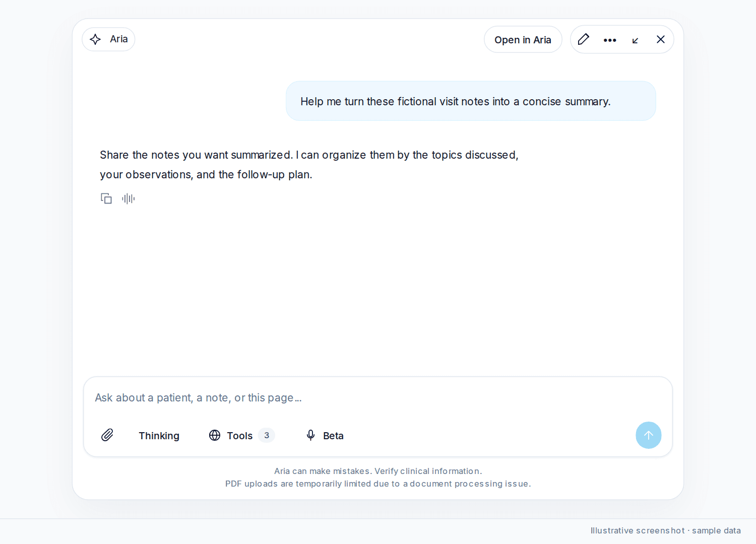
Task: Collapse the chat panel with arrow icon
Action: click(x=635, y=40)
